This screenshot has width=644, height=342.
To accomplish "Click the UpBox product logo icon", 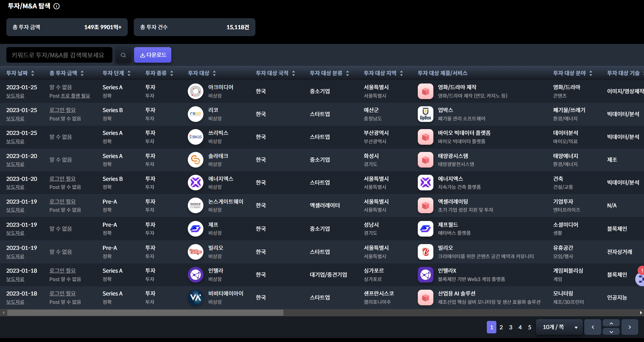I will point(425,114).
